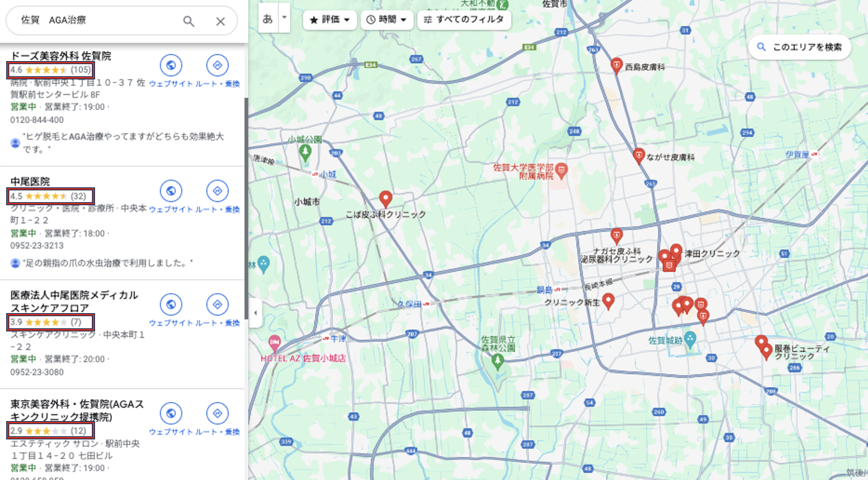Click phone number 0952-23-3080

(37, 372)
